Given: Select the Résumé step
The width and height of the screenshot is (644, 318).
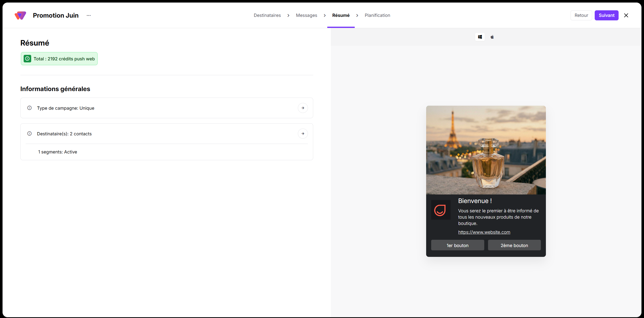Looking at the screenshot, I should pos(341,15).
